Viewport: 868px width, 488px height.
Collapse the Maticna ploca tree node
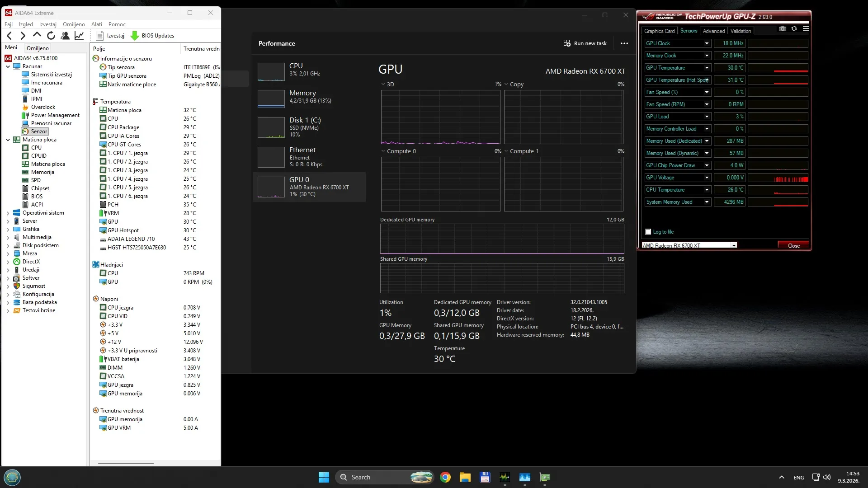(x=8, y=140)
